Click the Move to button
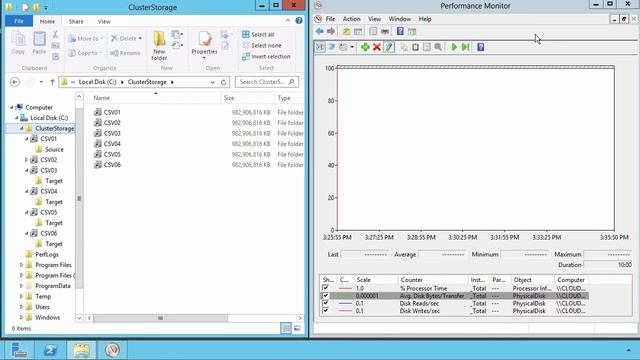 click(x=85, y=38)
